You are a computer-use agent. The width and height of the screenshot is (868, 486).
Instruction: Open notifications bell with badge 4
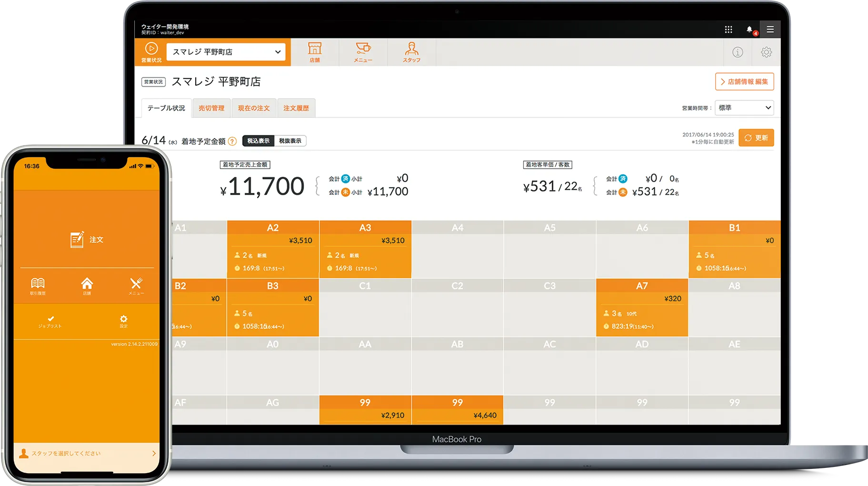tap(750, 30)
